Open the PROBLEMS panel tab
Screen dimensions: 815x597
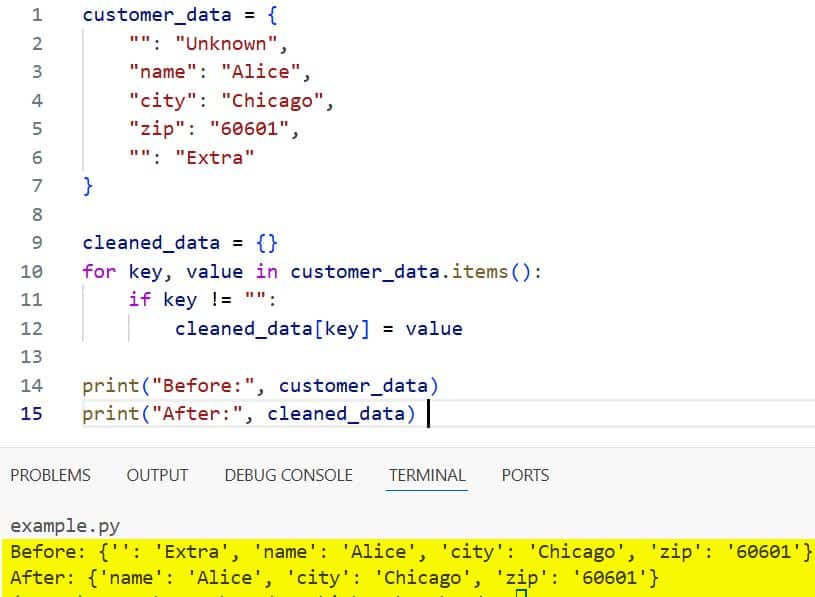(x=50, y=476)
